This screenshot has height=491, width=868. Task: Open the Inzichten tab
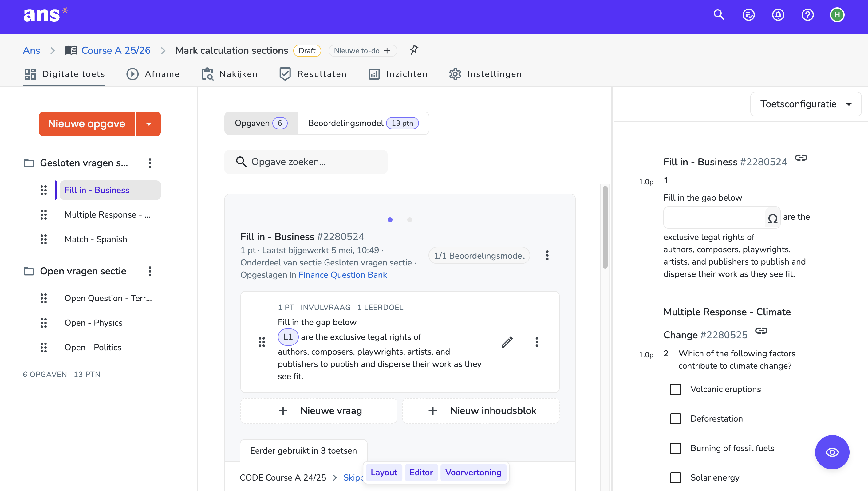pos(398,74)
